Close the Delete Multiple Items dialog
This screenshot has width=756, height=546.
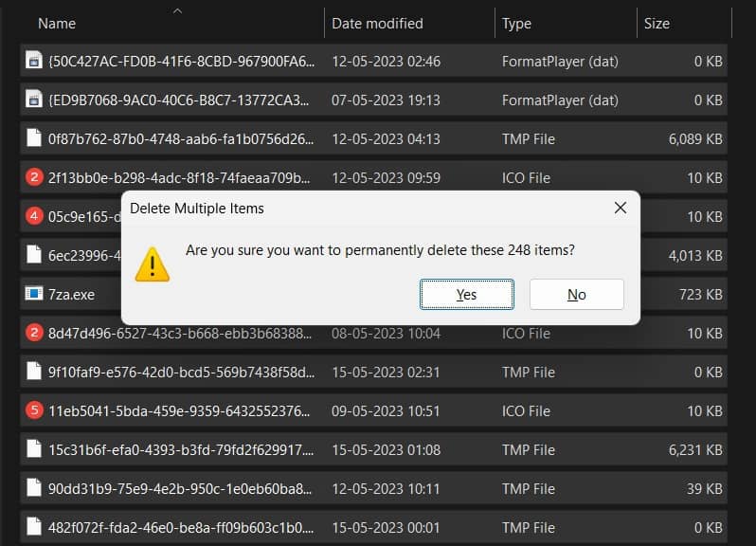click(620, 208)
